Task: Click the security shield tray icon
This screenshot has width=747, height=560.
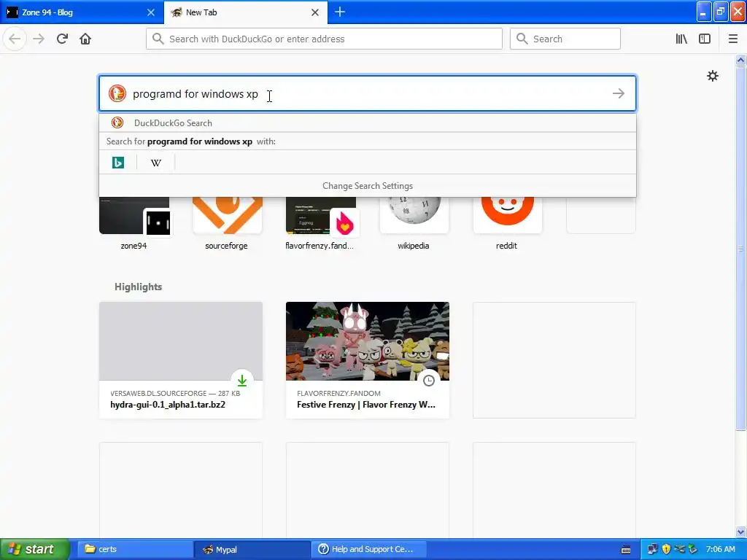Action: pos(666,549)
